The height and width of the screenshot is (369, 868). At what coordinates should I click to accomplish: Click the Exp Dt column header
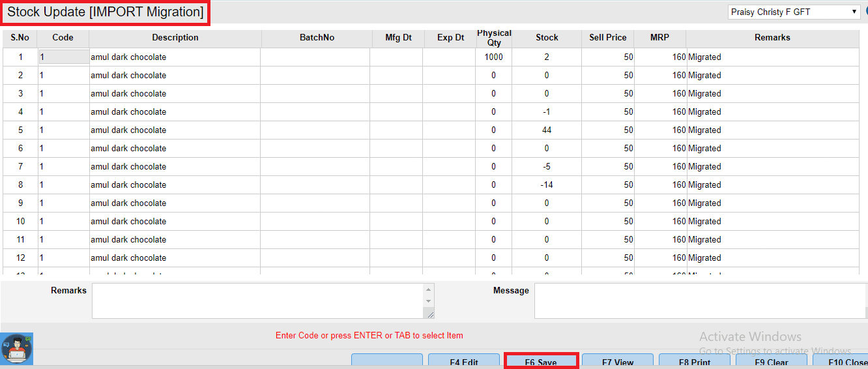[451, 38]
